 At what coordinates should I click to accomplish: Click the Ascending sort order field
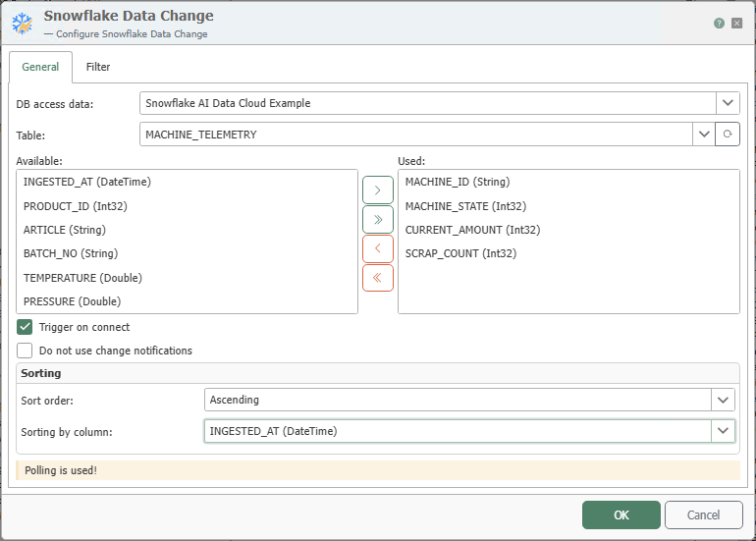[458, 400]
